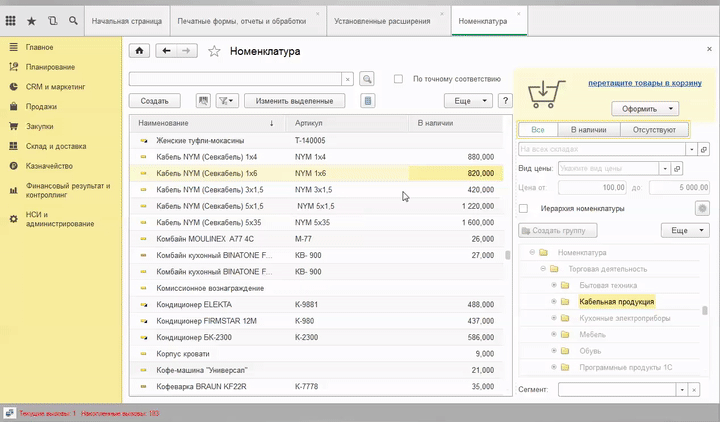720x422 pixels.
Task: Select the Отсутствуют filter toggle
Action: (654, 130)
